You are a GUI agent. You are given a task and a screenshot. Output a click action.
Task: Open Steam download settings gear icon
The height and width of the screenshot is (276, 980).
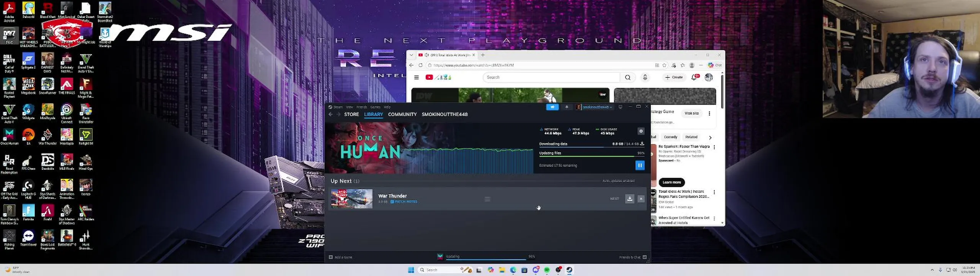641,131
